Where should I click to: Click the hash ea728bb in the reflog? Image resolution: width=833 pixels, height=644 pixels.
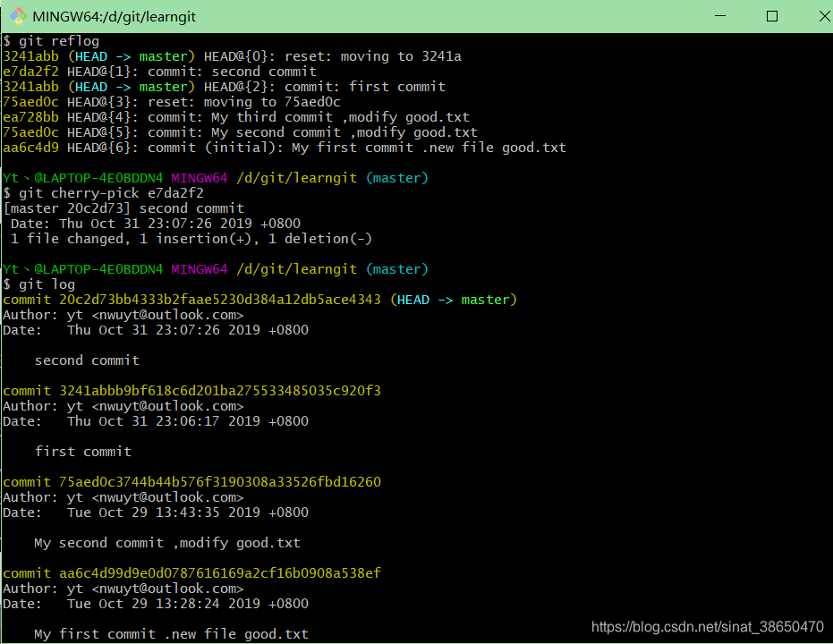30,117
